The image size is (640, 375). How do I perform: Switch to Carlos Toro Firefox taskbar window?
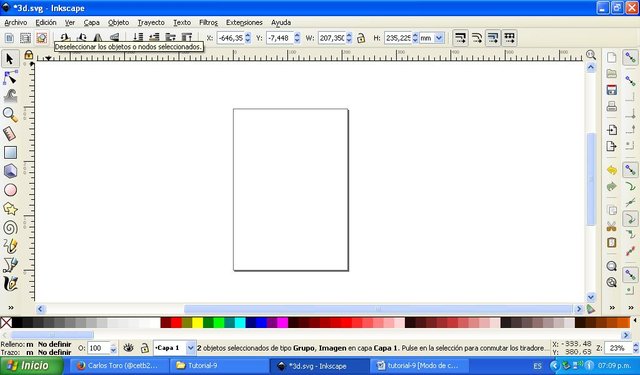[x=118, y=366]
